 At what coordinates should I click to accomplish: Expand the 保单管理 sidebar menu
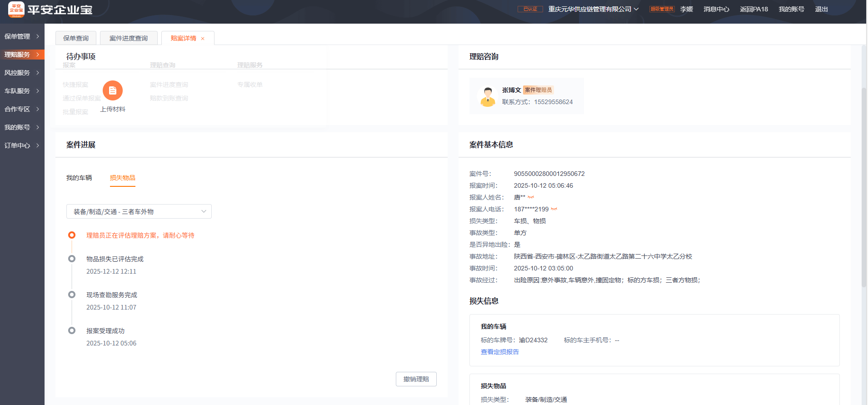(x=22, y=36)
